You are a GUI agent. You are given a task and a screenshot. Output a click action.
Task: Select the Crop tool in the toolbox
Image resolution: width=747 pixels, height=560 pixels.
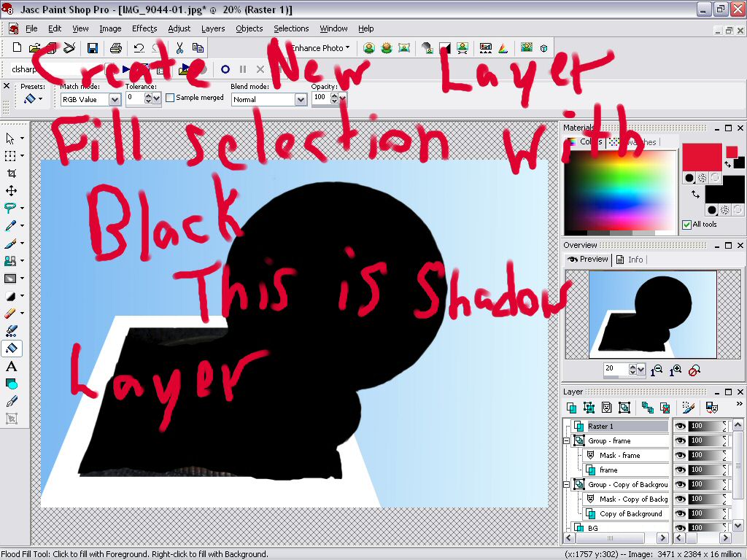(x=11, y=173)
